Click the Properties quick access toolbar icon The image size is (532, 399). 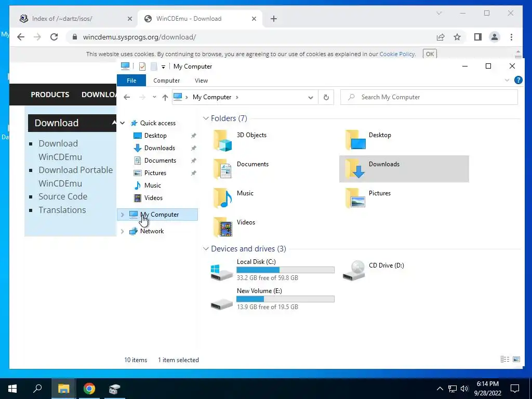(142, 66)
